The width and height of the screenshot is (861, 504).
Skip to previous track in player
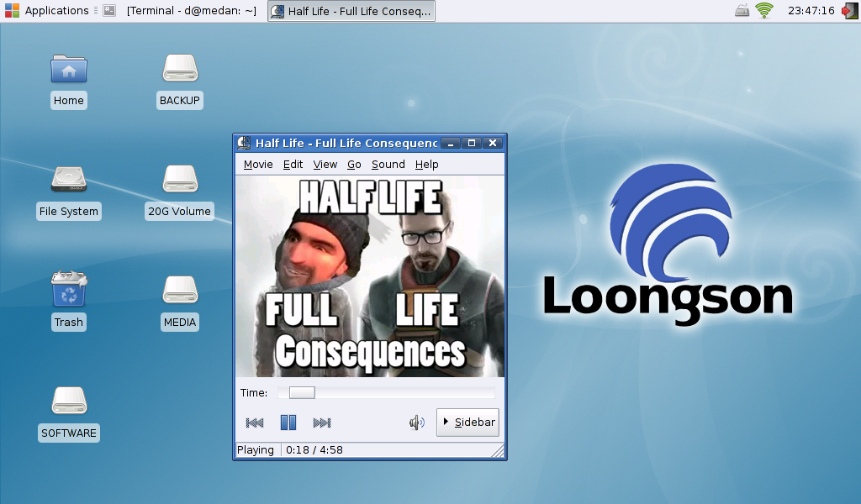pos(255,423)
